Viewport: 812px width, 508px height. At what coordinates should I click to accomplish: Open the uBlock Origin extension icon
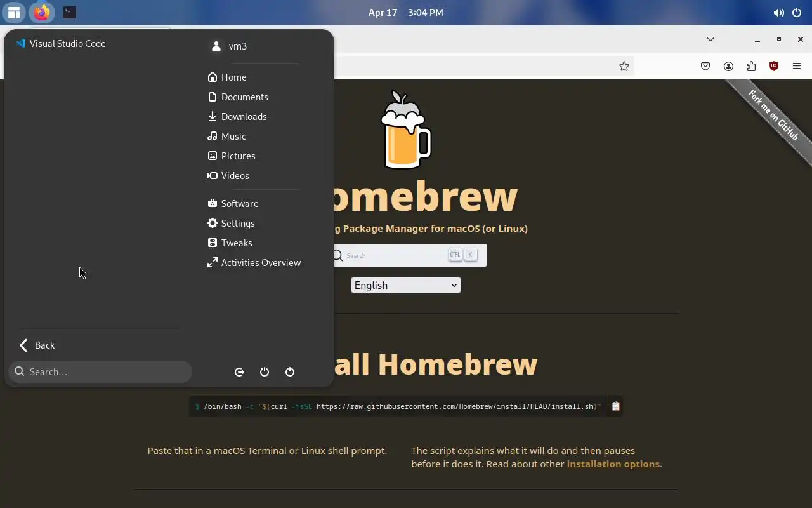click(x=774, y=66)
